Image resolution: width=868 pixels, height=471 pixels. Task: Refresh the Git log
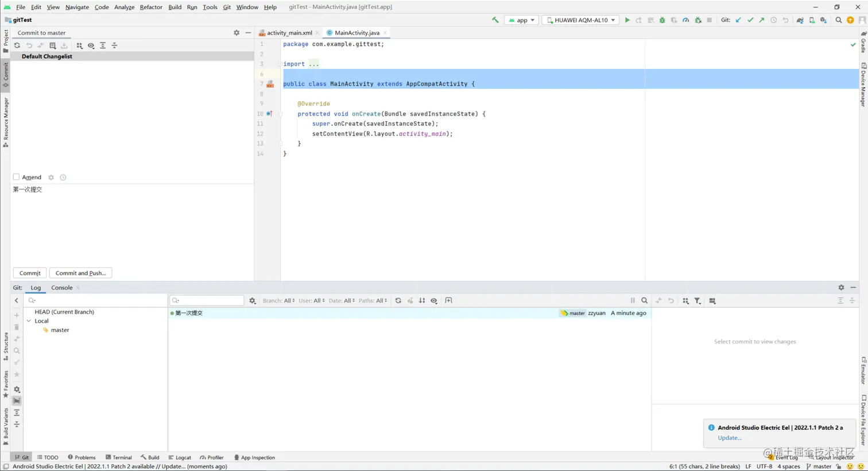pos(398,300)
